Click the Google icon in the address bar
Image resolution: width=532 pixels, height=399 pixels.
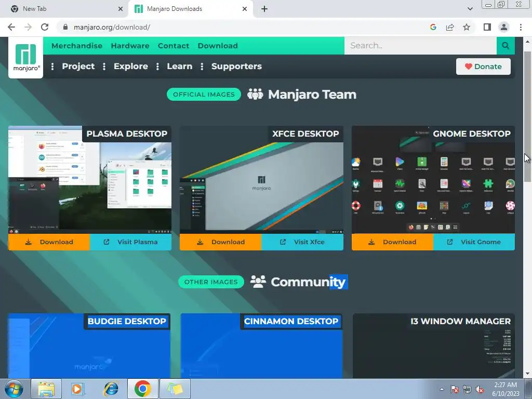tap(433, 27)
